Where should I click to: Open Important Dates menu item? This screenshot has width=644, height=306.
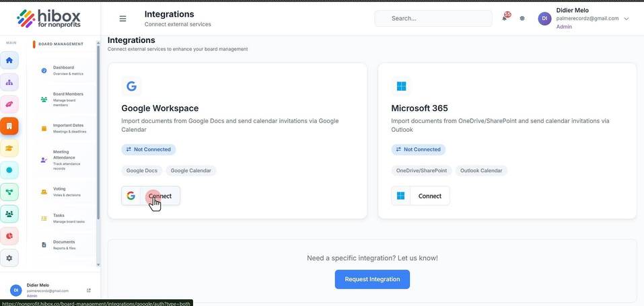(x=63, y=128)
